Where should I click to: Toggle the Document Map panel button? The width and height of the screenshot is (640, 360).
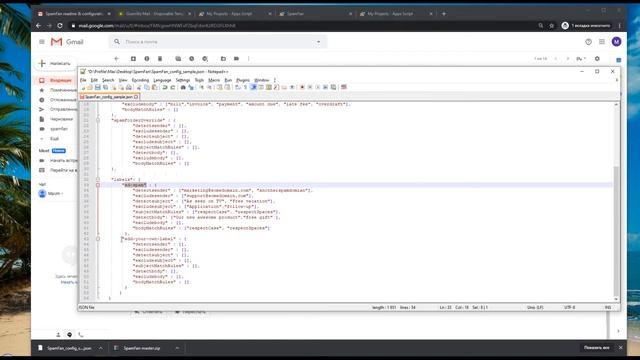point(269,87)
